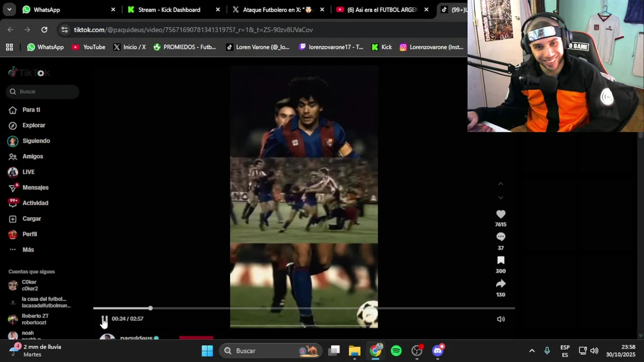Screen dimensions: 644x362
Task: Seek along the video progress bar
Action: [304, 308]
